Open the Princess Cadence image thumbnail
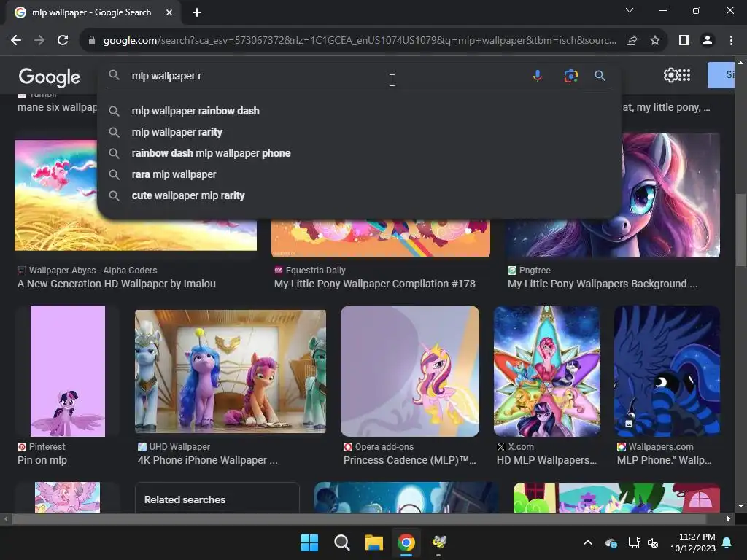 [410, 371]
